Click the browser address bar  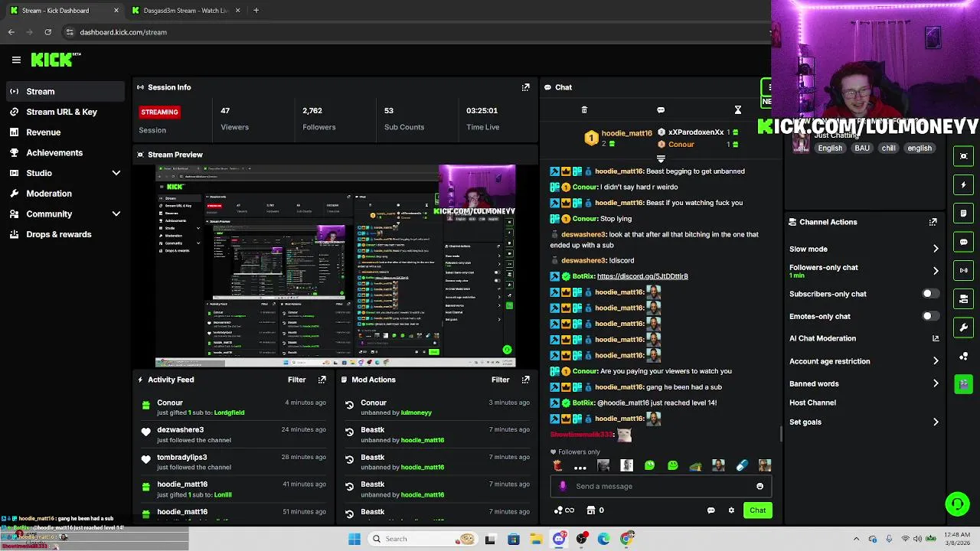[x=413, y=32]
